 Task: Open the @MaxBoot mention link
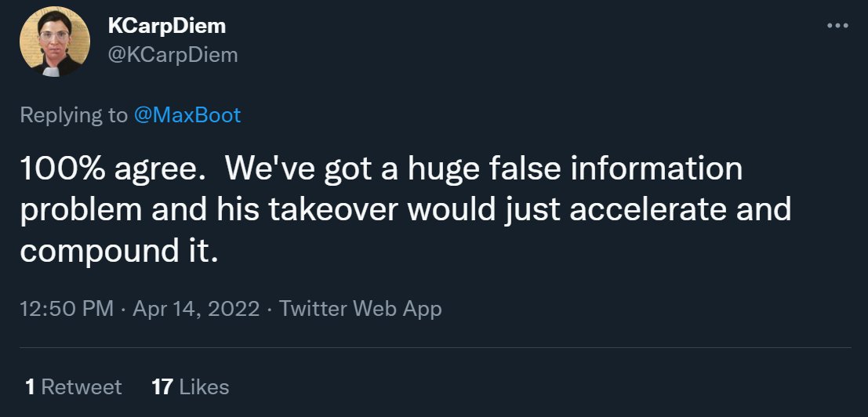(187, 115)
